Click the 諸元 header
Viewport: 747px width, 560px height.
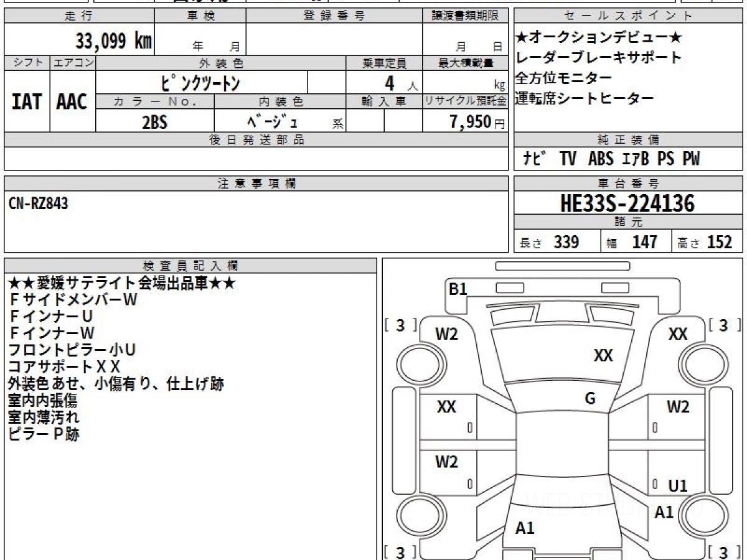pos(628,223)
